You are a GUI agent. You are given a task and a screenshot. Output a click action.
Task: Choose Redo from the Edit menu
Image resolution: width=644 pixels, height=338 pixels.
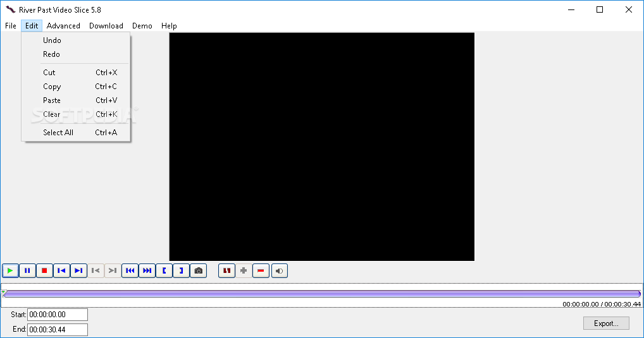point(76,54)
